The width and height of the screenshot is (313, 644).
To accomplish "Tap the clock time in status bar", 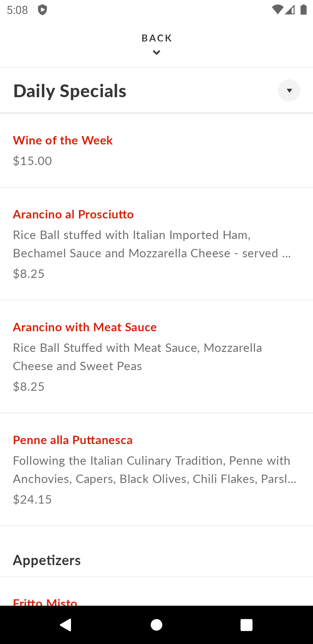I will pyautogui.click(x=17, y=10).
